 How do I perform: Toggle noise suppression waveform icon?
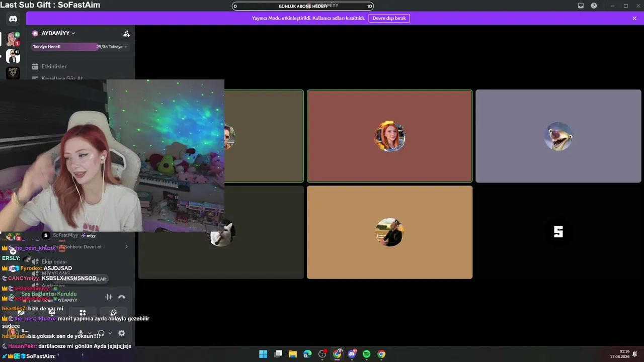pos(109,297)
